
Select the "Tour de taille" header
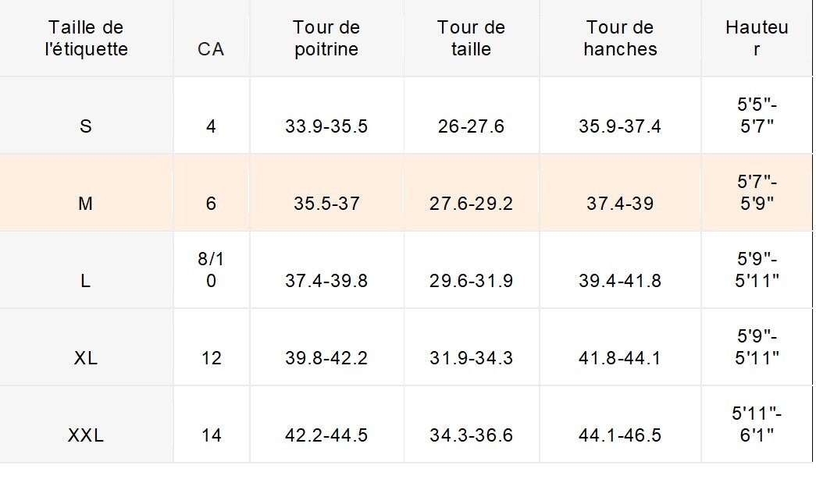click(471, 38)
